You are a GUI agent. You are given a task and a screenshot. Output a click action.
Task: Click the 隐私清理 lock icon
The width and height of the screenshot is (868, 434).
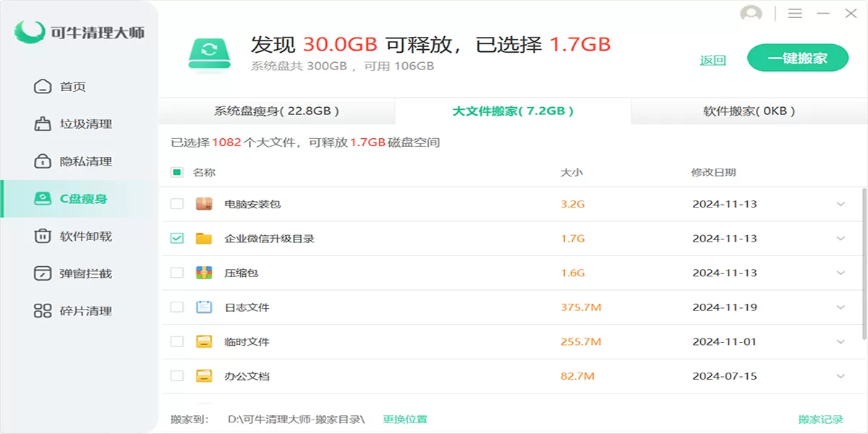(x=43, y=161)
